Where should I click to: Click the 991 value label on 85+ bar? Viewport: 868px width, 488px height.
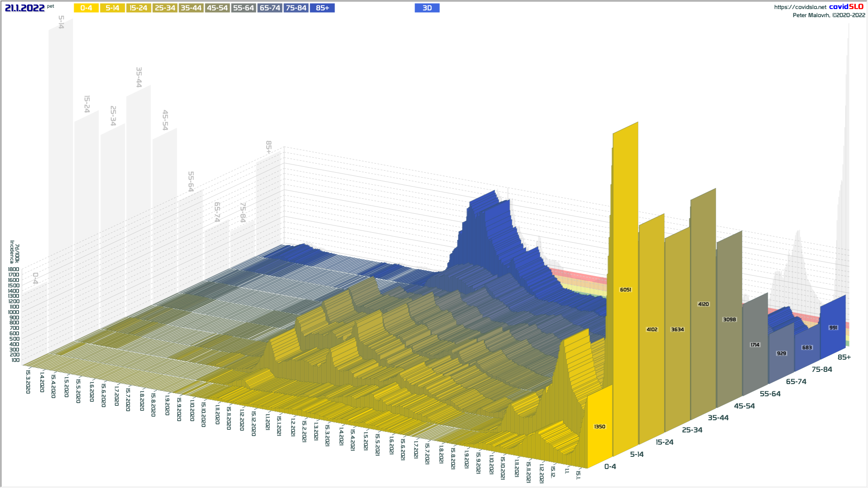pyautogui.click(x=833, y=328)
